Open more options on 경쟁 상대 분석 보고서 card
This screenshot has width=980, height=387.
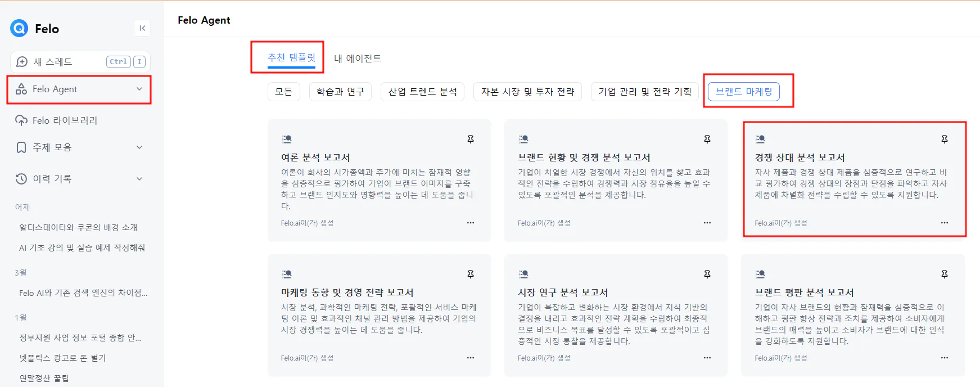click(x=945, y=223)
